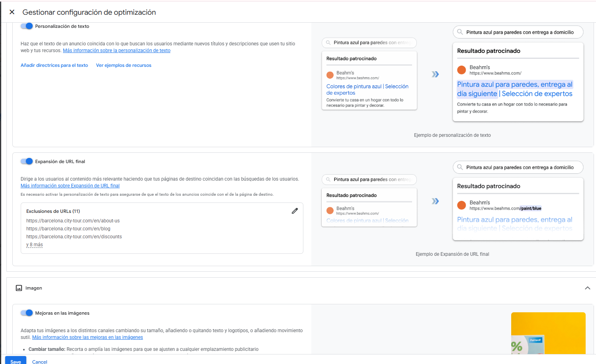Collapse the Imagen section chevron
Viewport: 596px width, 364px height.
coord(587,288)
